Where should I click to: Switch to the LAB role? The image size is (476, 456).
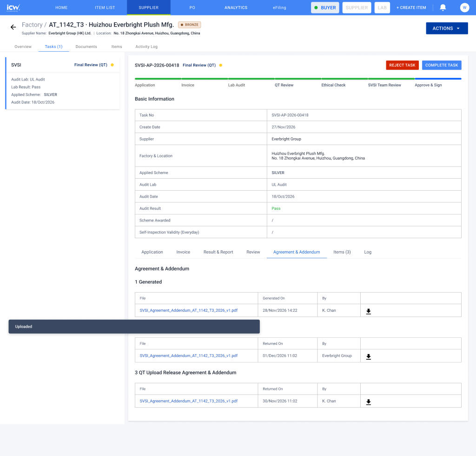pos(382,7)
